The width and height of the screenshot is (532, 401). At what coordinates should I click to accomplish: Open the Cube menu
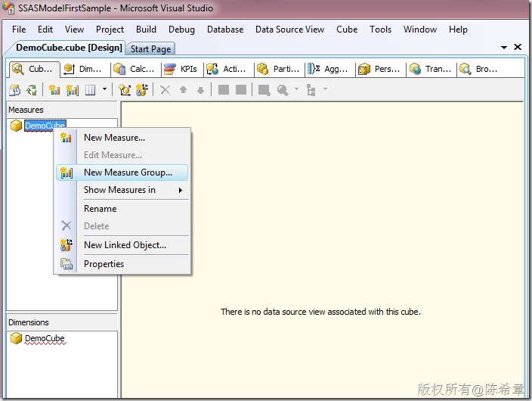pos(347,30)
